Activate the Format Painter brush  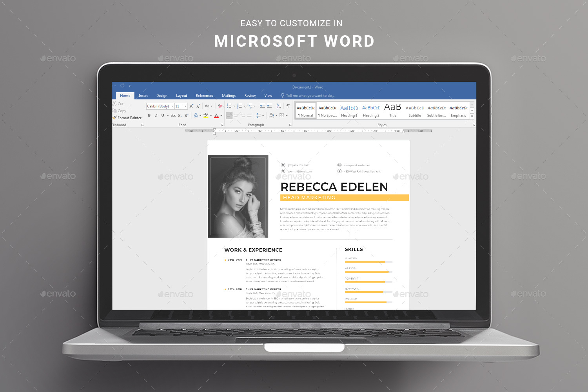tap(127, 118)
